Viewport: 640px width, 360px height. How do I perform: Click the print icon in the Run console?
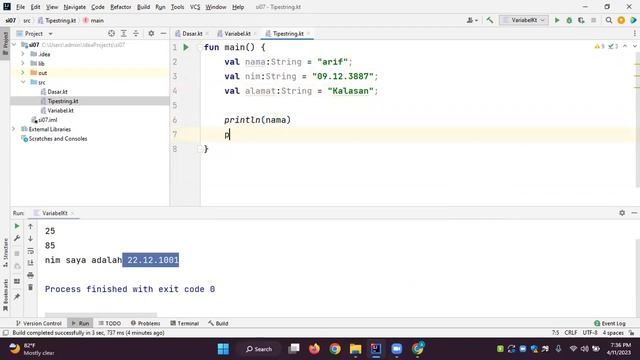click(x=31, y=276)
